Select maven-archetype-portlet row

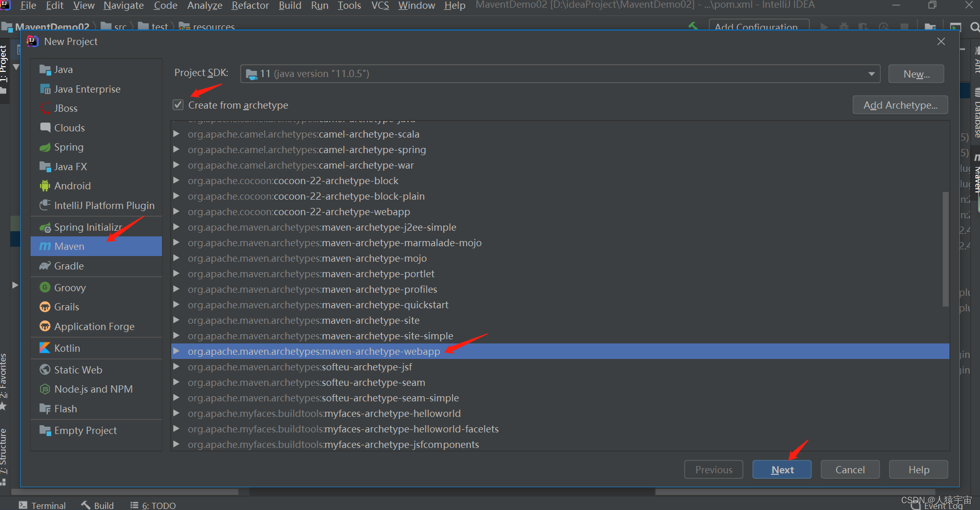tap(560, 274)
